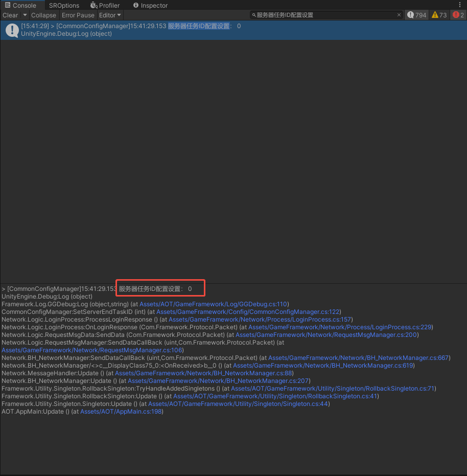Click the search magnifier icon in the filter box

[254, 15]
